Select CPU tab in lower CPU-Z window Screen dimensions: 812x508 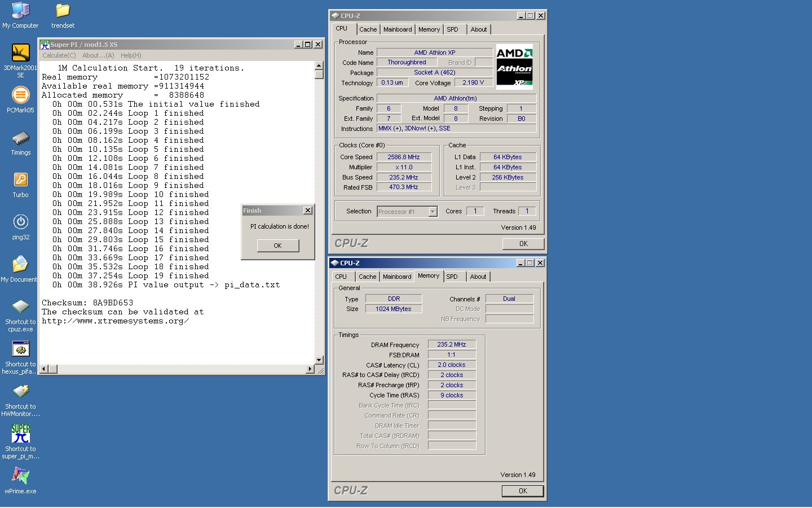point(341,277)
